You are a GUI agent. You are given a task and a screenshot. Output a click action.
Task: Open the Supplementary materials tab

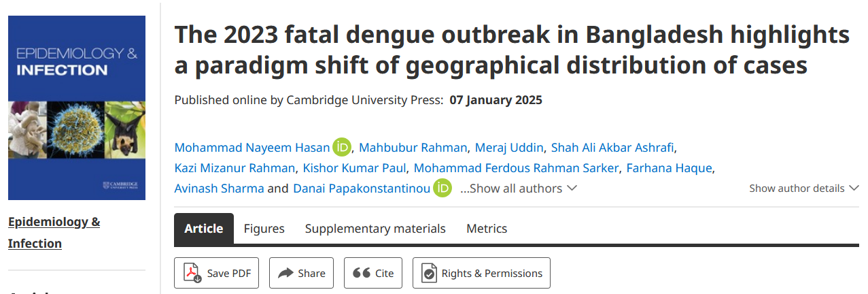click(375, 229)
